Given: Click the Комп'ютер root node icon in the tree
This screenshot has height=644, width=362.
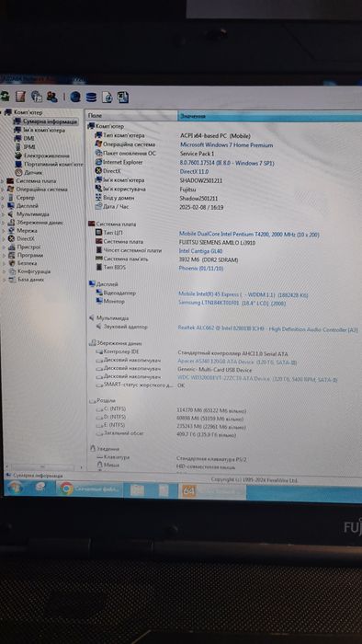Looking at the screenshot, I should (8, 112).
